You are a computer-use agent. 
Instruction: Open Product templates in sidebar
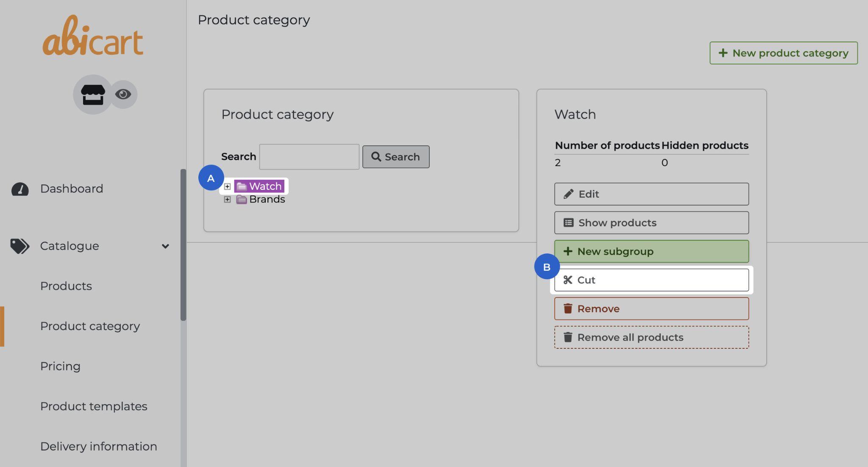tap(94, 406)
